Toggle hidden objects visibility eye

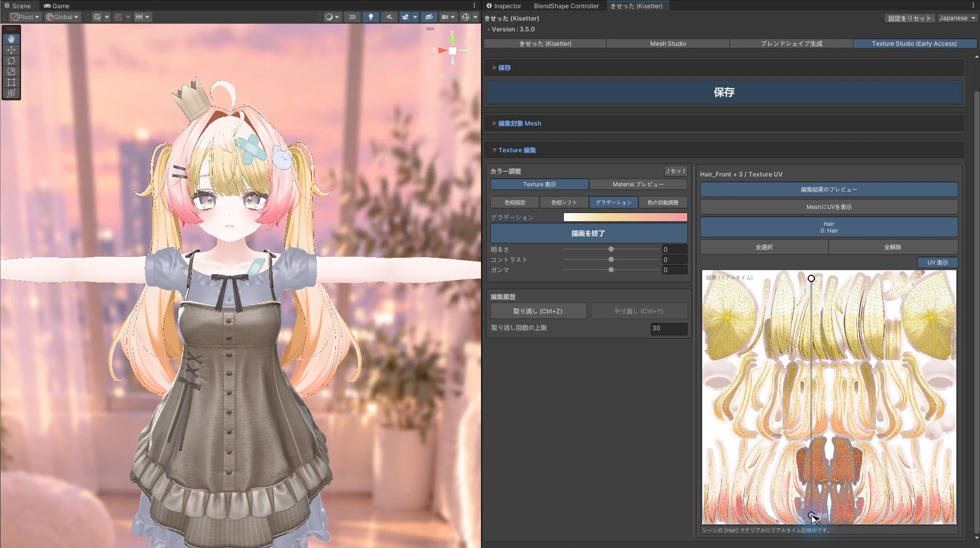pyautogui.click(x=429, y=17)
